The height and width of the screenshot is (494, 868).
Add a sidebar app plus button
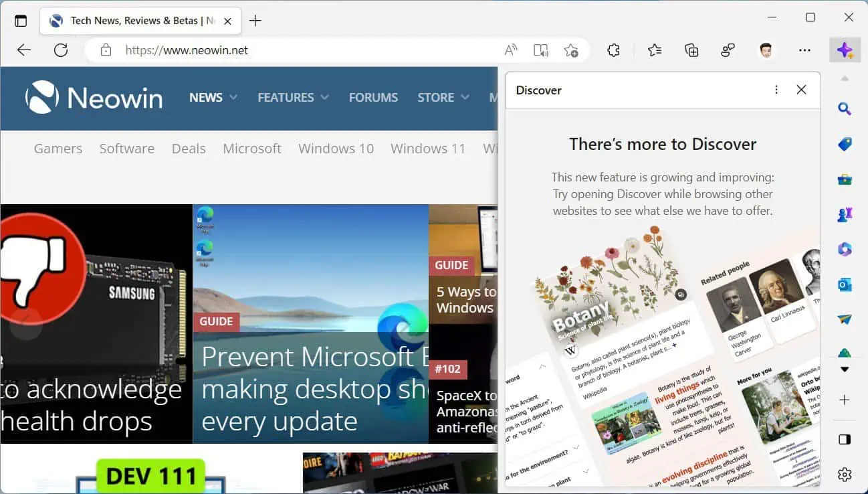pyautogui.click(x=845, y=400)
